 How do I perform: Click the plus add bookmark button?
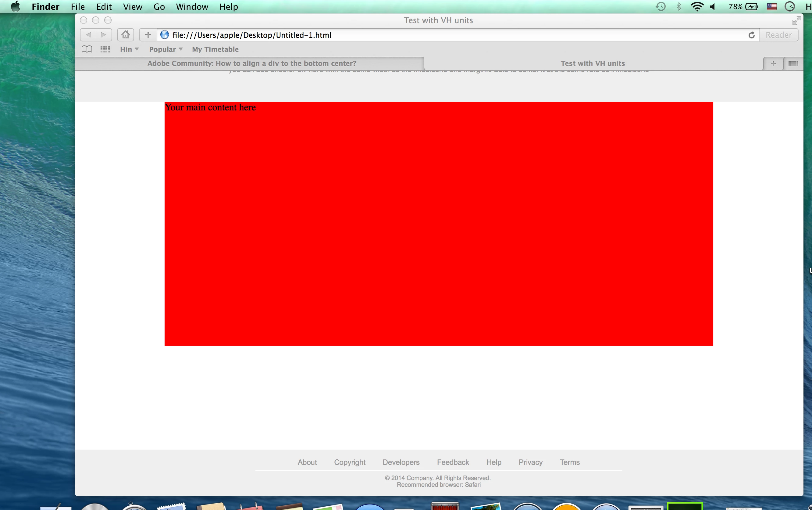click(x=148, y=35)
